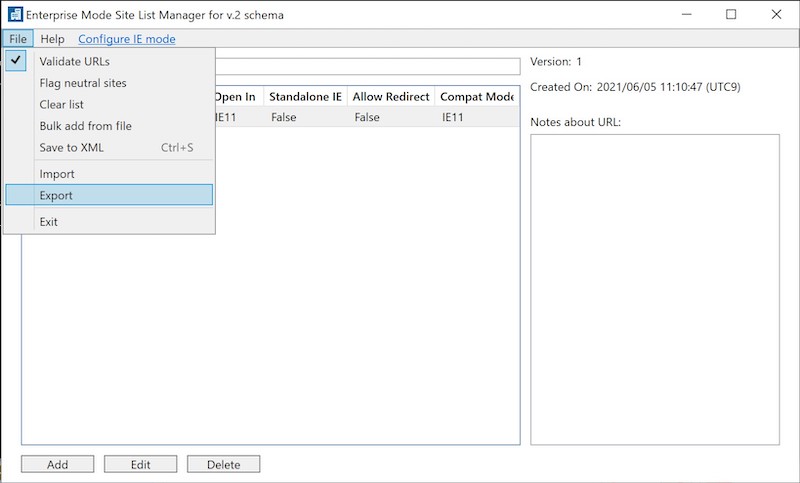Screen dimensions: 800x483
Task: Sort by Open In column header
Action: tap(239, 96)
